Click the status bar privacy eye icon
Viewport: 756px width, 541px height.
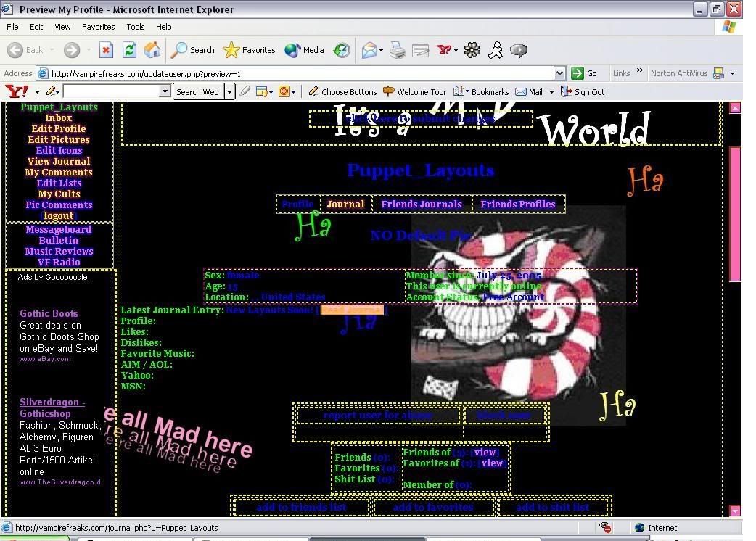[x=605, y=527]
